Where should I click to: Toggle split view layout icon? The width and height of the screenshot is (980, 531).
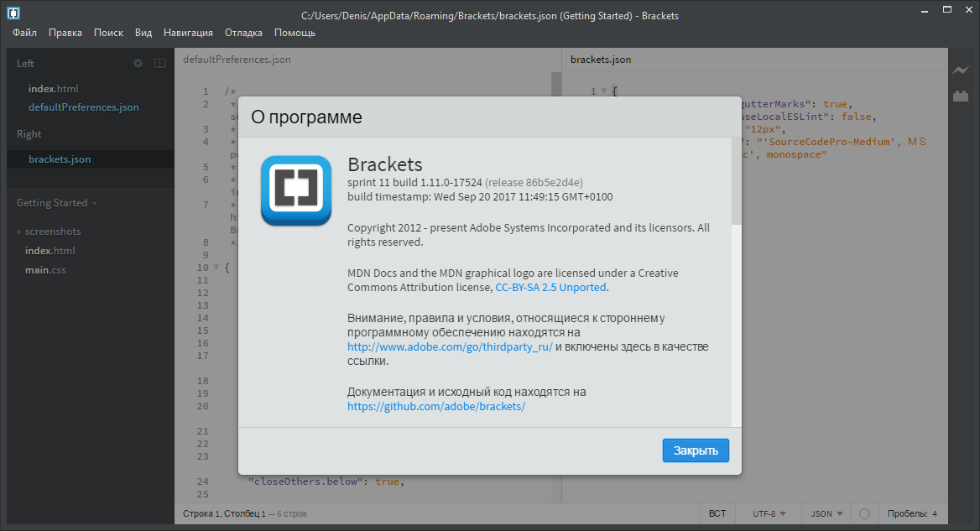(x=160, y=63)
